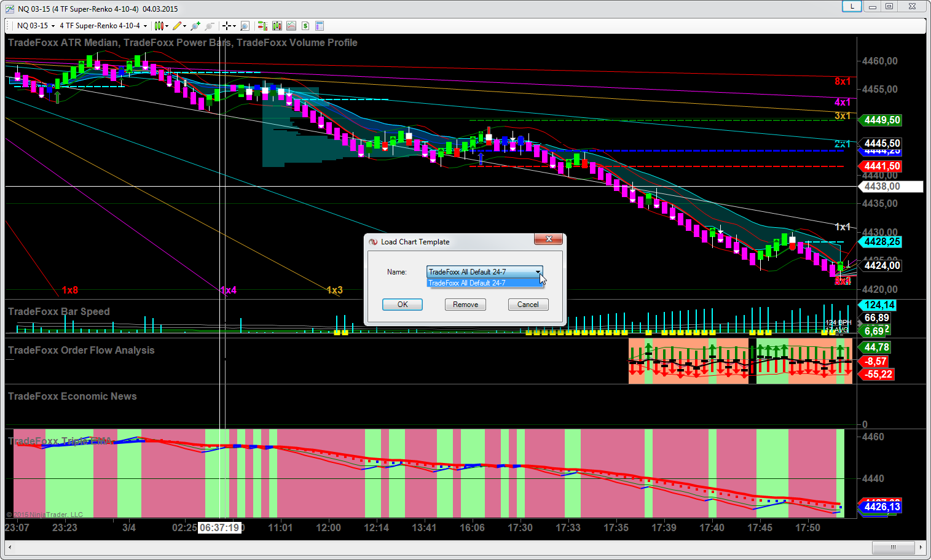Click Cancel in Load Chart Template dialog
The width and height of the screenshot is (931, 560).
tap(528, 305)
